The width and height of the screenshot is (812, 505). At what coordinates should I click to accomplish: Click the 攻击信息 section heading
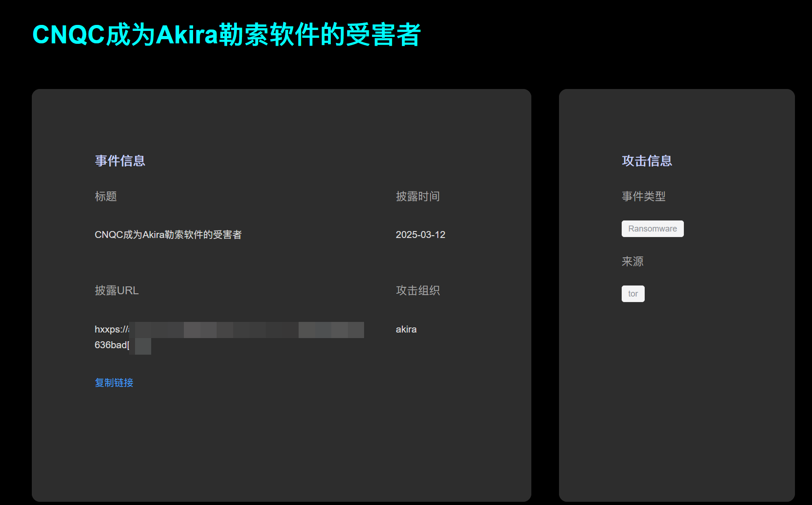pyautogui.click(x=647, y=160)
